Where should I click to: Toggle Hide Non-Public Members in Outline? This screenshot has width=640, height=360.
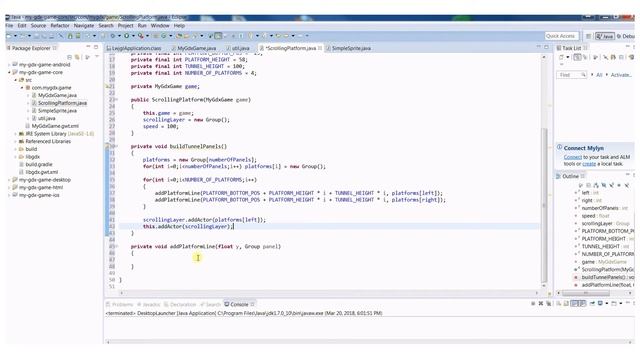619,185
